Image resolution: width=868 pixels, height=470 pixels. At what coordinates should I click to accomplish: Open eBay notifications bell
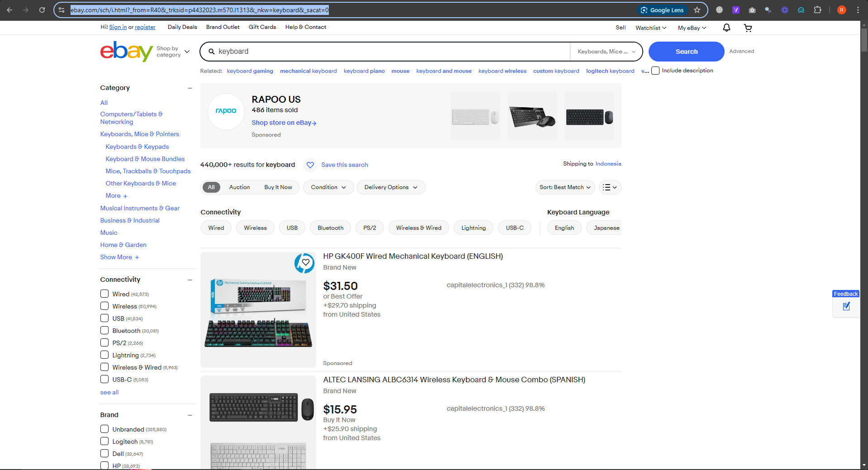click(726, 28)
